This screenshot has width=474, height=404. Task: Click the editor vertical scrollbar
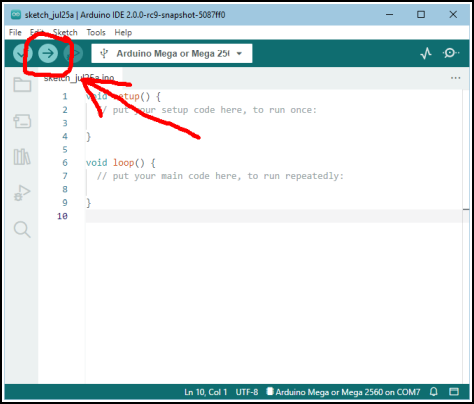466,236
